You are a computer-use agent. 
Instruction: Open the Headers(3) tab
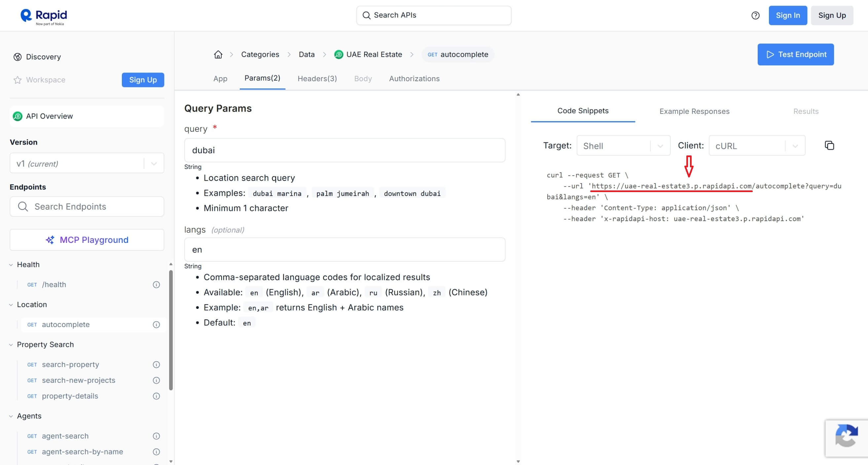pyautogui.click(x=317, y=79)
